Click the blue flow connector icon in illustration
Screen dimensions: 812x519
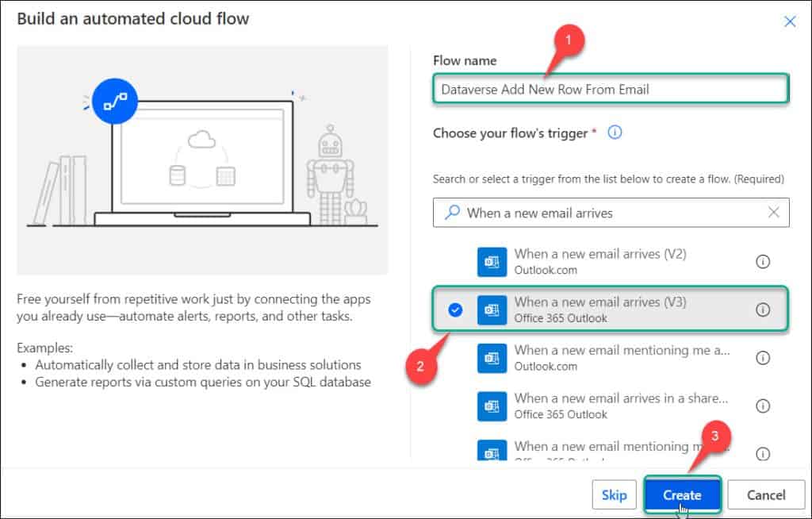click(115, 102)
